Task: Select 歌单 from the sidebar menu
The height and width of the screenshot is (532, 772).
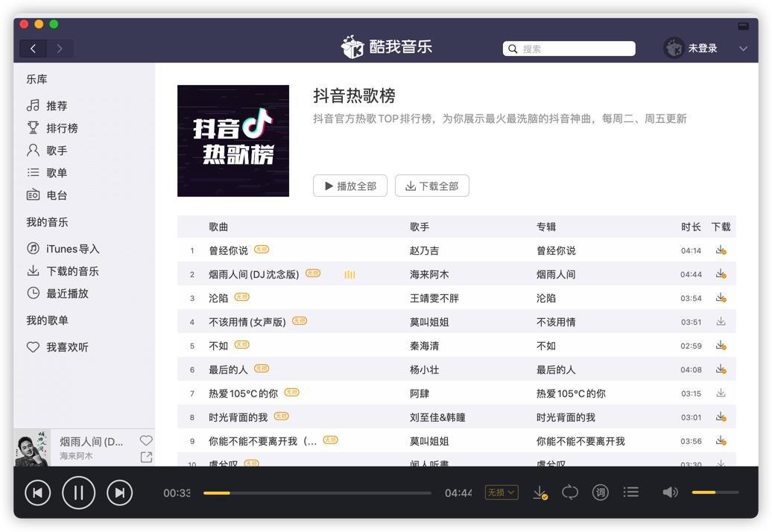Action: coord(56,172)
